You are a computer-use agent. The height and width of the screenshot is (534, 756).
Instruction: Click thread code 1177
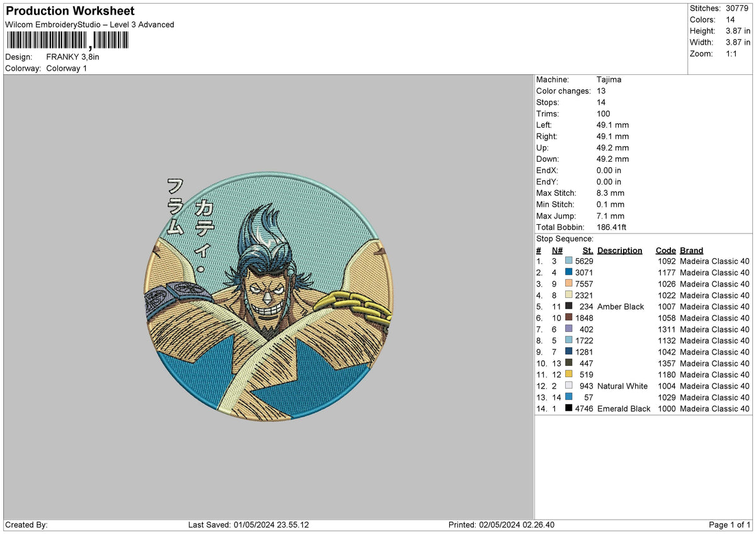(667, 272)
